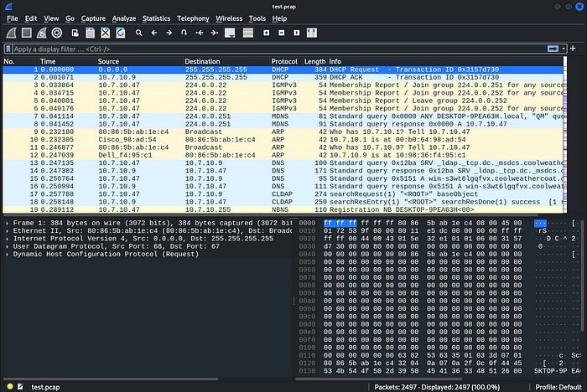Click the packet list minimap scrollbar

click(x=565, y=135)
